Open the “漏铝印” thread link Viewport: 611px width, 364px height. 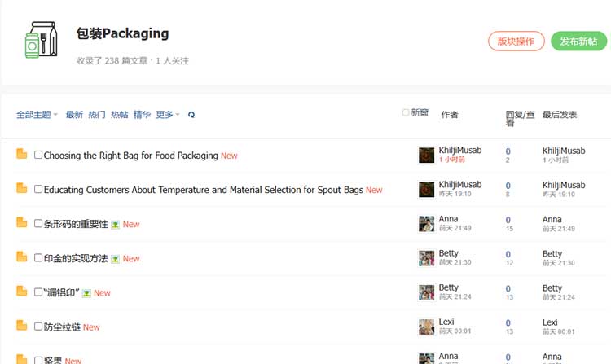[x=61, y=292]
